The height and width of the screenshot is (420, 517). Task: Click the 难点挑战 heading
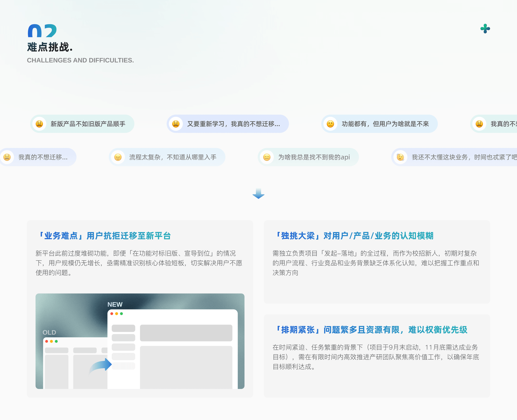[50, 47]
